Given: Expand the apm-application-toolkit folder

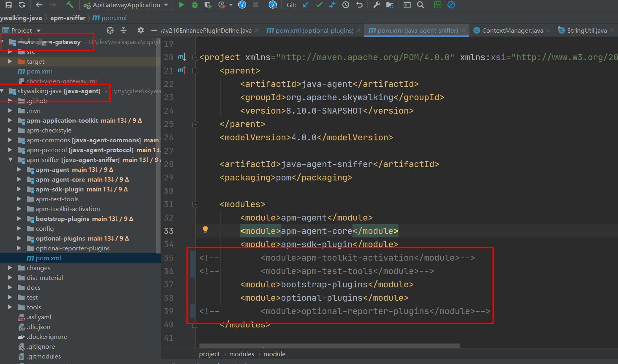Looking at the screenshot, I should 10,120.
